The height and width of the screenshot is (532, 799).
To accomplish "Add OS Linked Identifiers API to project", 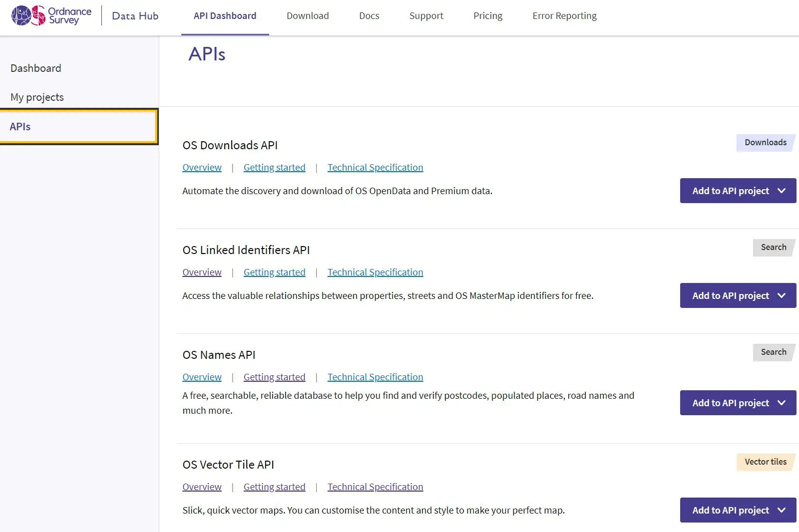I will (x=738, y=295).
